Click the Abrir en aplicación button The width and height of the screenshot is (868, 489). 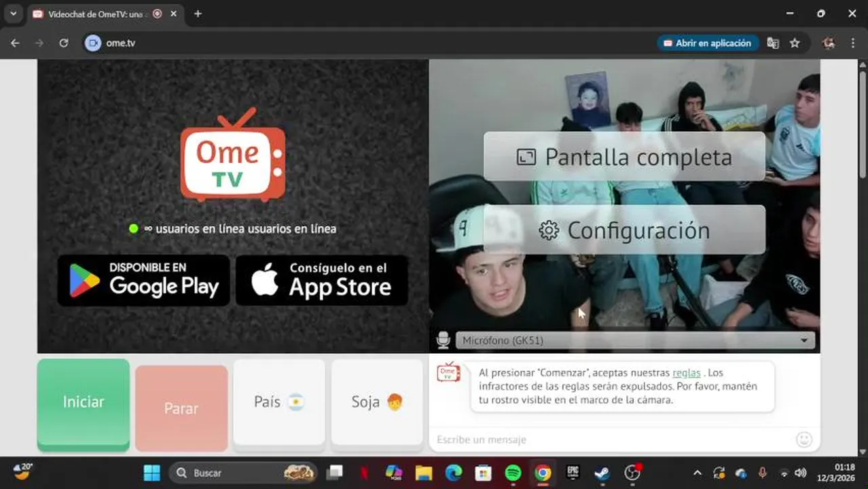[708, 43]
